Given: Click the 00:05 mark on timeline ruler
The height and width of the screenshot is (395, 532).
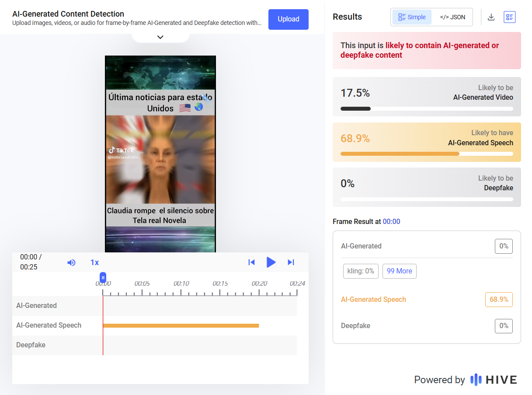Looking at the screenshot, I should [x=142, y=283].
